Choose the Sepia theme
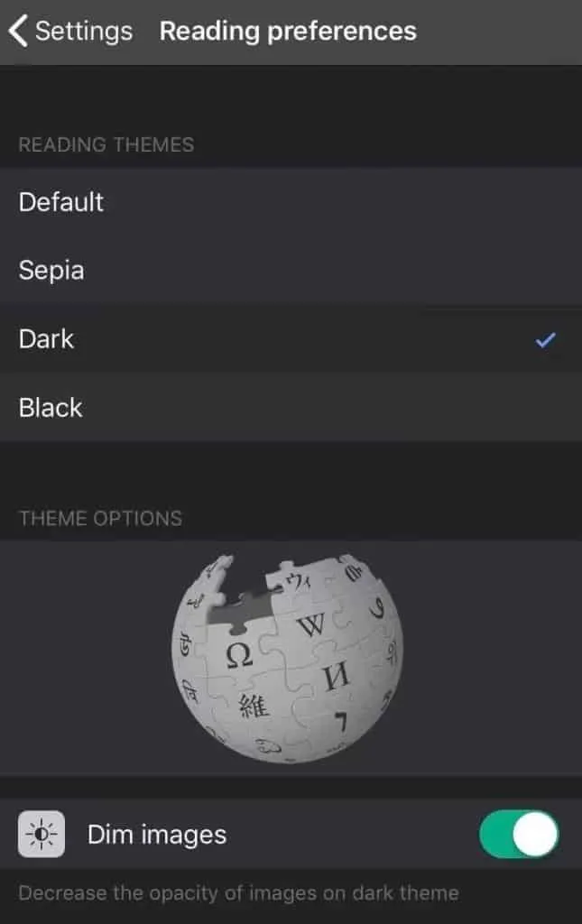Viewport: 582px width, 924px height. [291, 270]
